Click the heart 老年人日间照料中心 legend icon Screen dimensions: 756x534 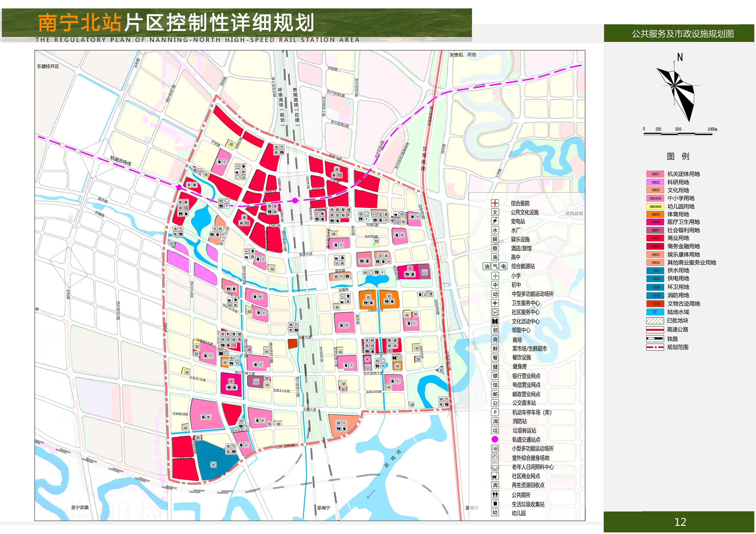(495, 467)
